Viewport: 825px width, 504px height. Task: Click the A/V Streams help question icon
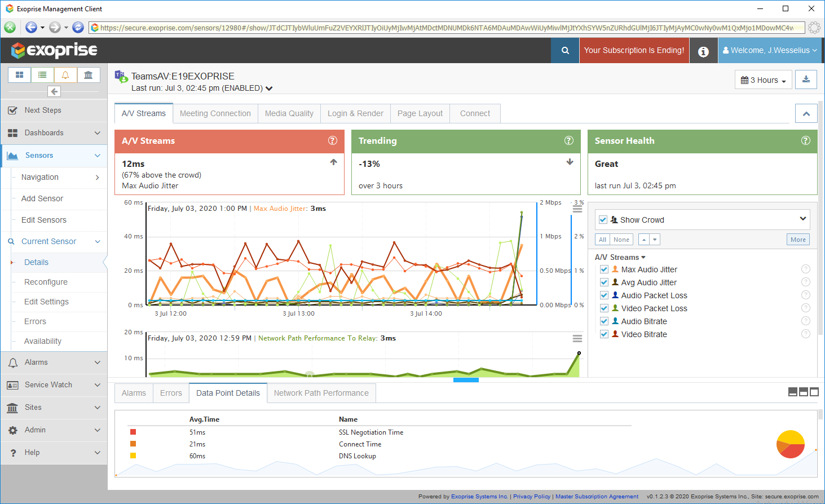coord(333,140)
